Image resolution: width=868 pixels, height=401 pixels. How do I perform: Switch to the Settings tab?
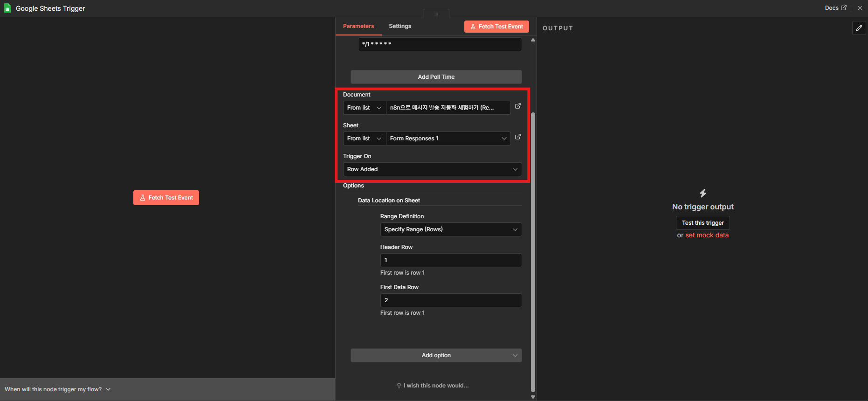[x=400, y=26]
